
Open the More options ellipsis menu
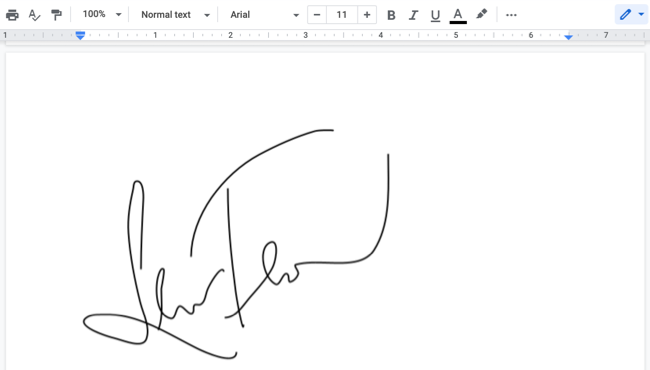(511, 15)
